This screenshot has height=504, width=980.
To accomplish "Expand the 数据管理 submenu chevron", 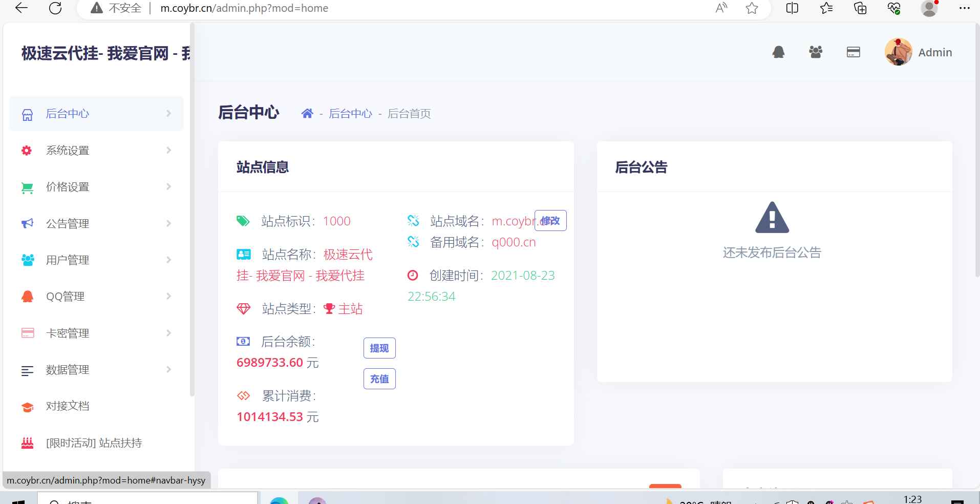I will coord(169,369).
